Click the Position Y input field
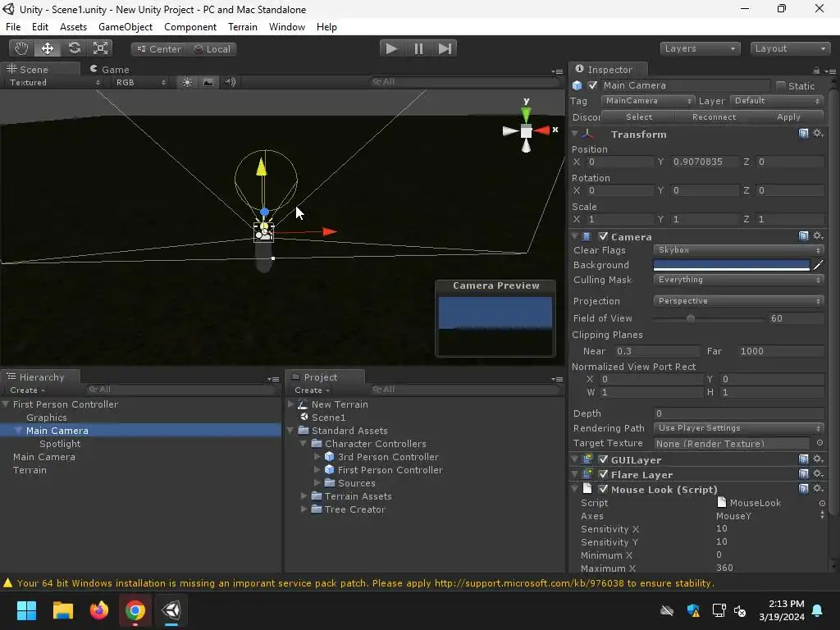The width and height of the screenshot is (840, 630). click(705, 162)
